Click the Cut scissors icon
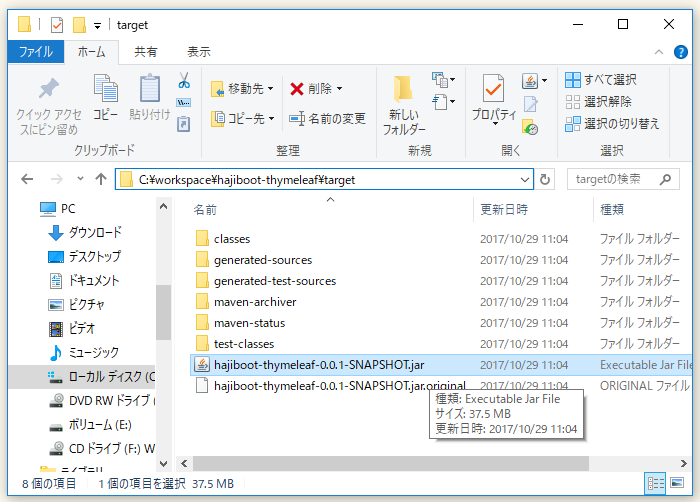This screenshot has width=700, height=502. 184,80
